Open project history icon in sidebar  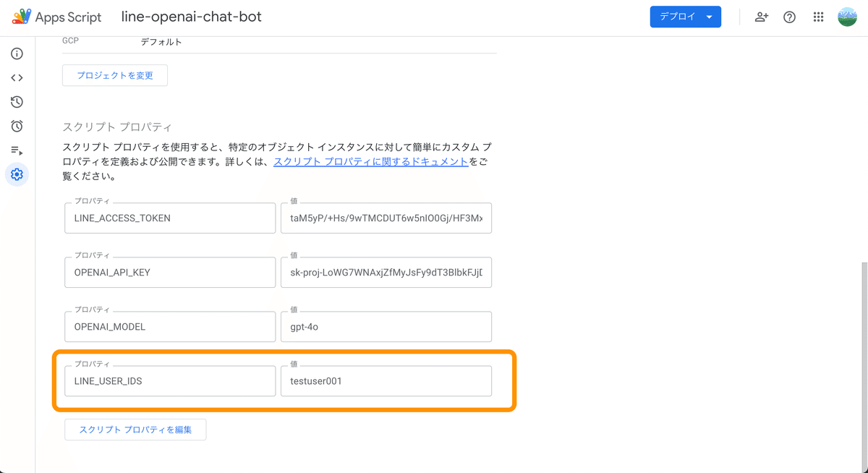tap(17, 102)
